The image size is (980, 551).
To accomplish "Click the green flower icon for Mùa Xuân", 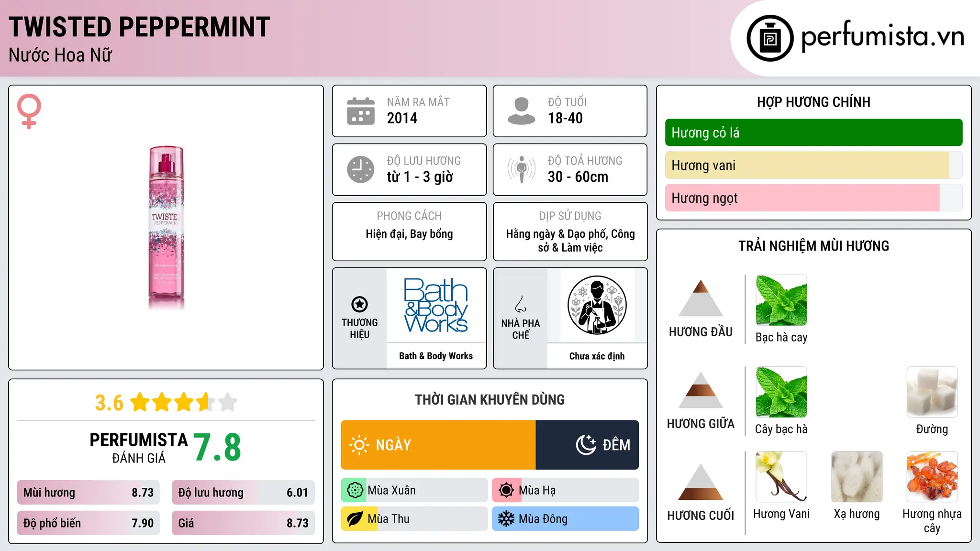I will pyautogui.click(x=355, y=490).
